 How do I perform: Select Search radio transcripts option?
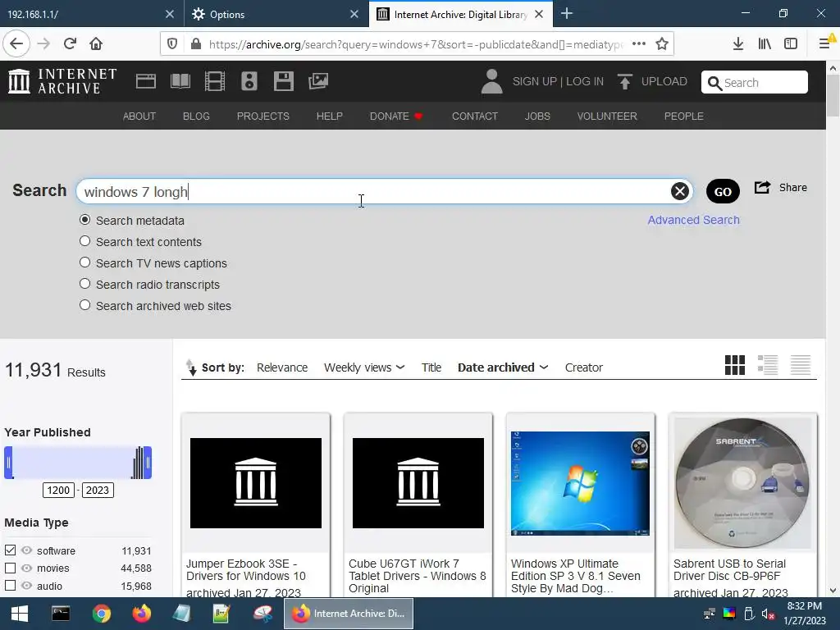84,283
